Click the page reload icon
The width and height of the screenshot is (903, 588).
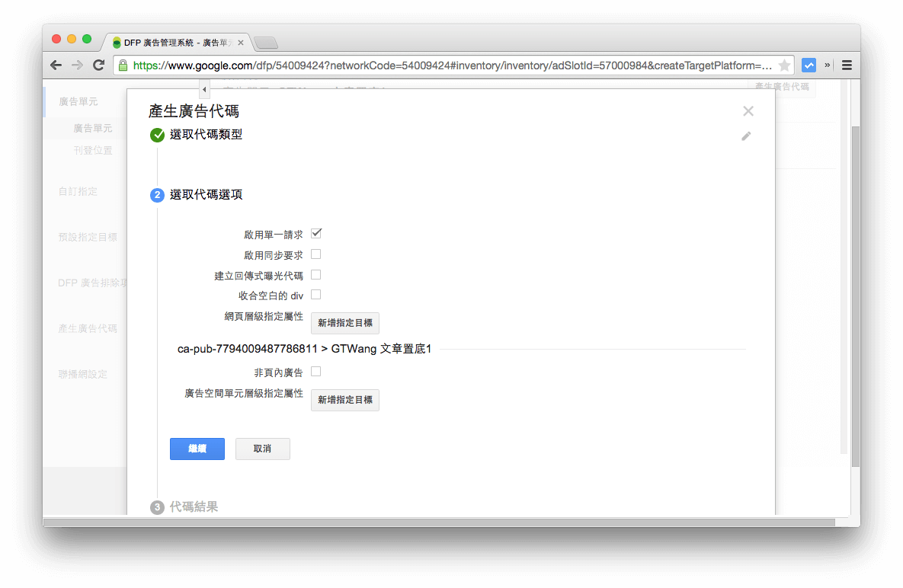click(98, 65)
